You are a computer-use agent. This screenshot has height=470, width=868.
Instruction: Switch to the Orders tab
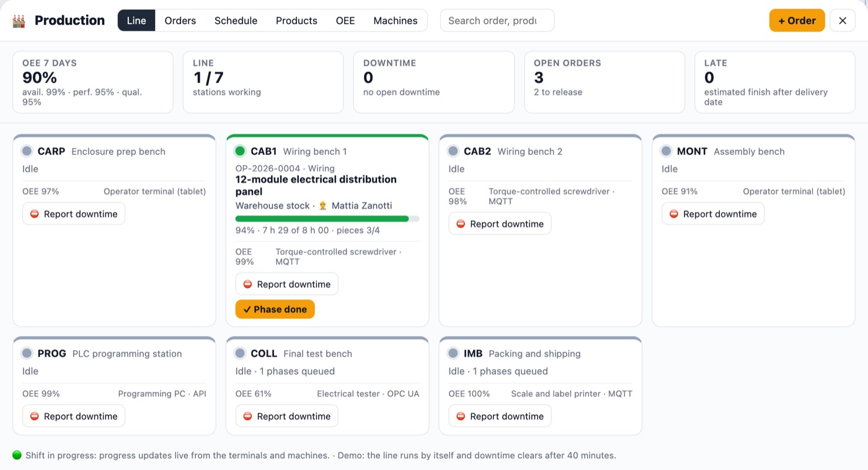tap(180, 20)
